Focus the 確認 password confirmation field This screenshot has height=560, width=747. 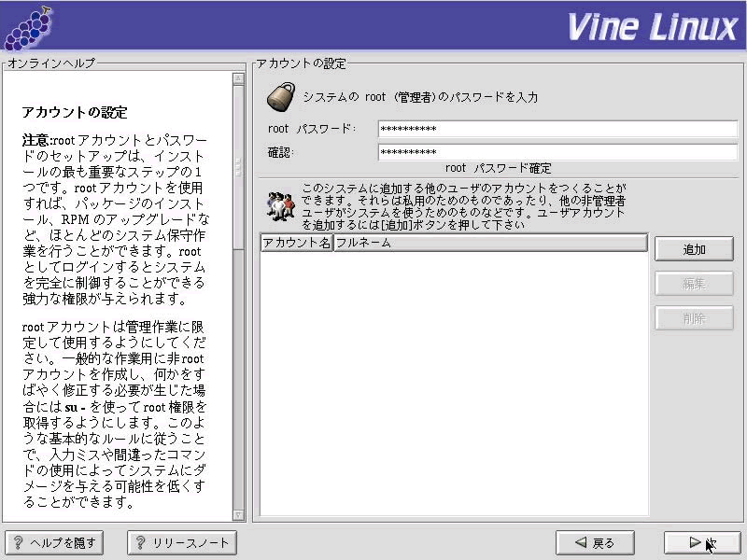pos(557,152)
